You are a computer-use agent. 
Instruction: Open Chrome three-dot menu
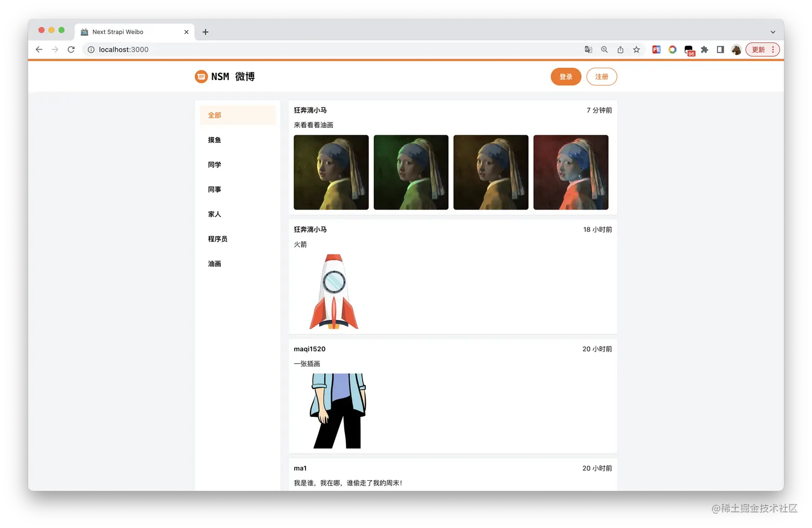(773, 49)
